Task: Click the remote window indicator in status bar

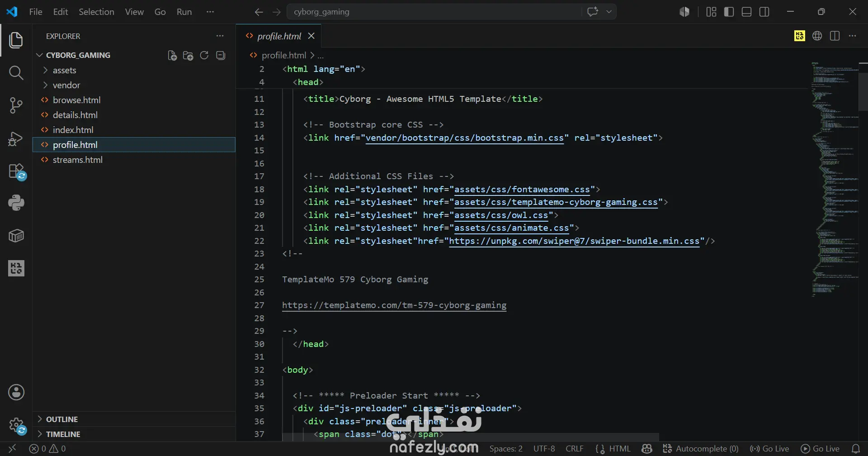Action: click(x=12, y=449)
